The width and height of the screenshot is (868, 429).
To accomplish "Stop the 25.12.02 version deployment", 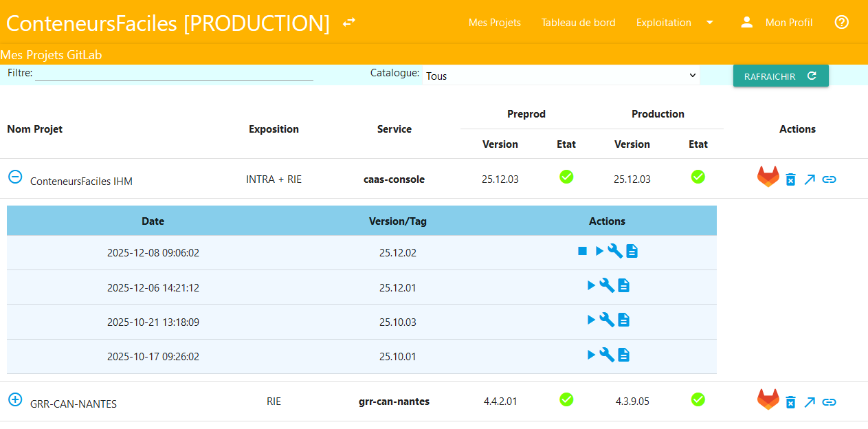I will tap(582, 252).
